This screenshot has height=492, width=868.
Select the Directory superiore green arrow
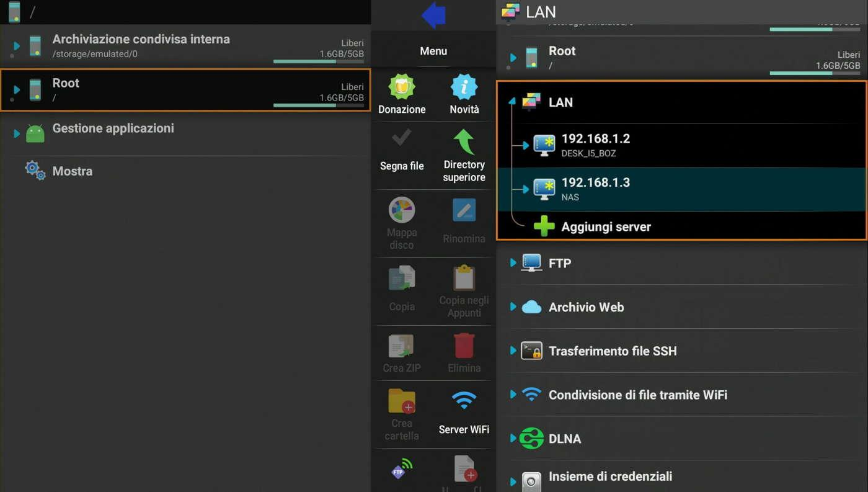pos(464,141)
